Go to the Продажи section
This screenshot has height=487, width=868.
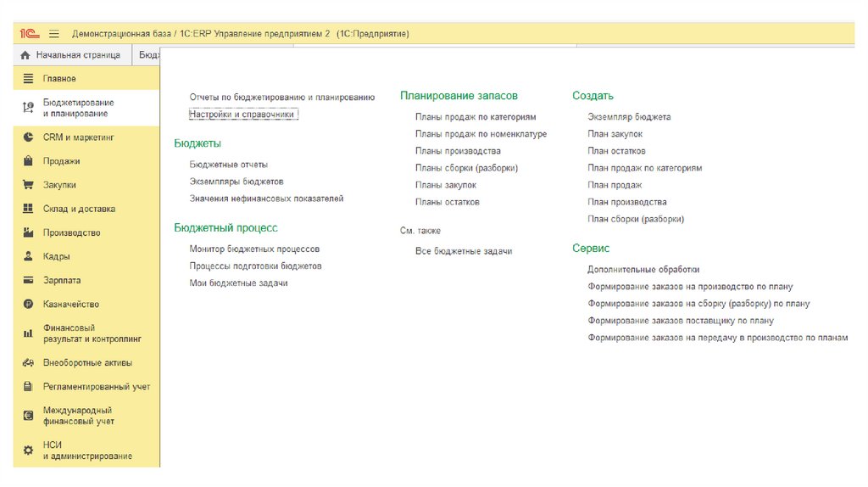tap(86, 161)
